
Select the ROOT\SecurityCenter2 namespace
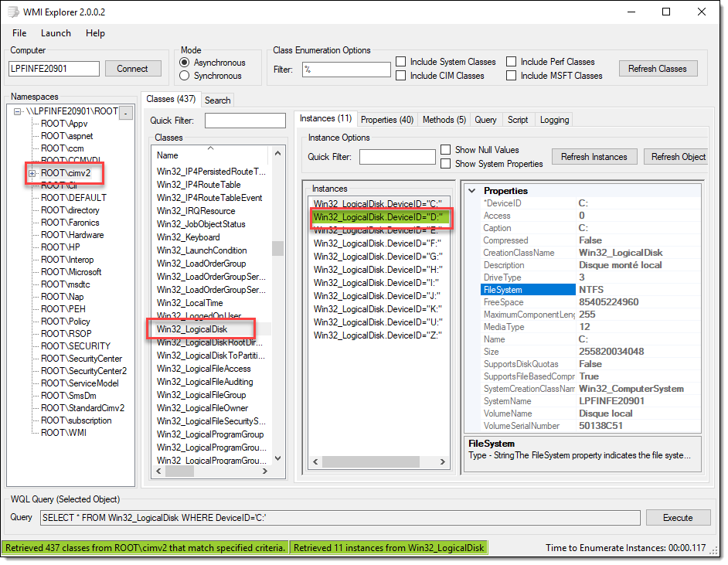coord(83,371)
